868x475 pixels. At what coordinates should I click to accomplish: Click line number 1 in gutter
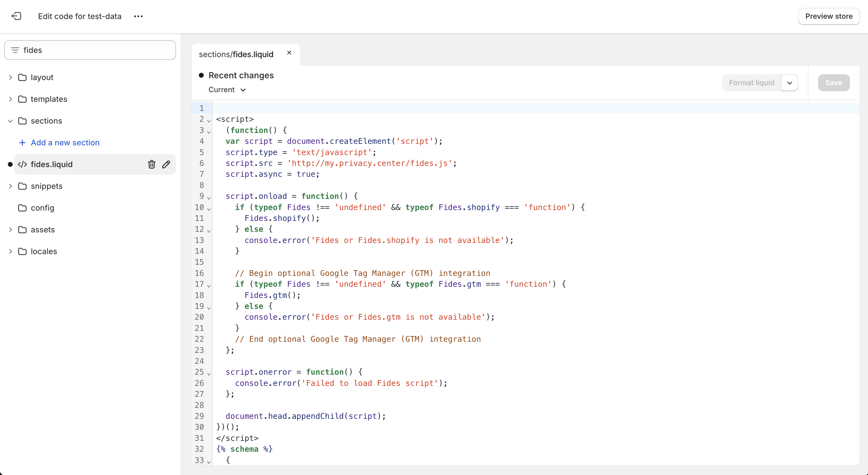point(202,108)
